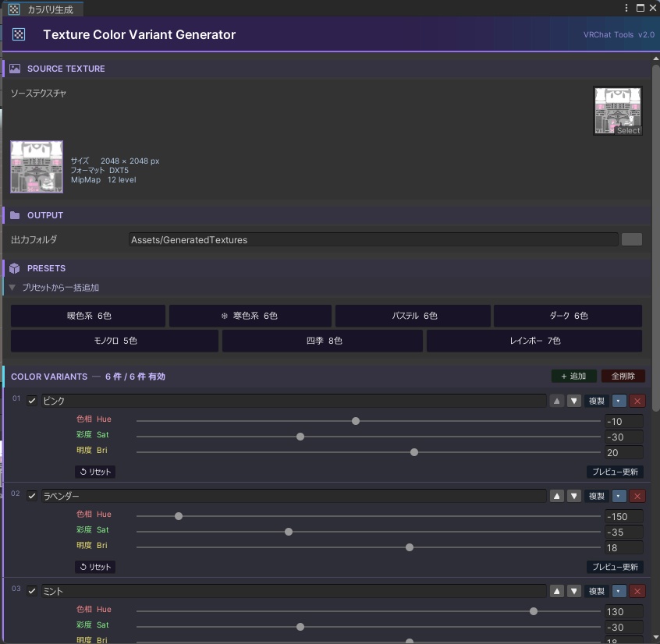Move the ピンク variant down
The image size is (660, 644).
coord(573,401)
